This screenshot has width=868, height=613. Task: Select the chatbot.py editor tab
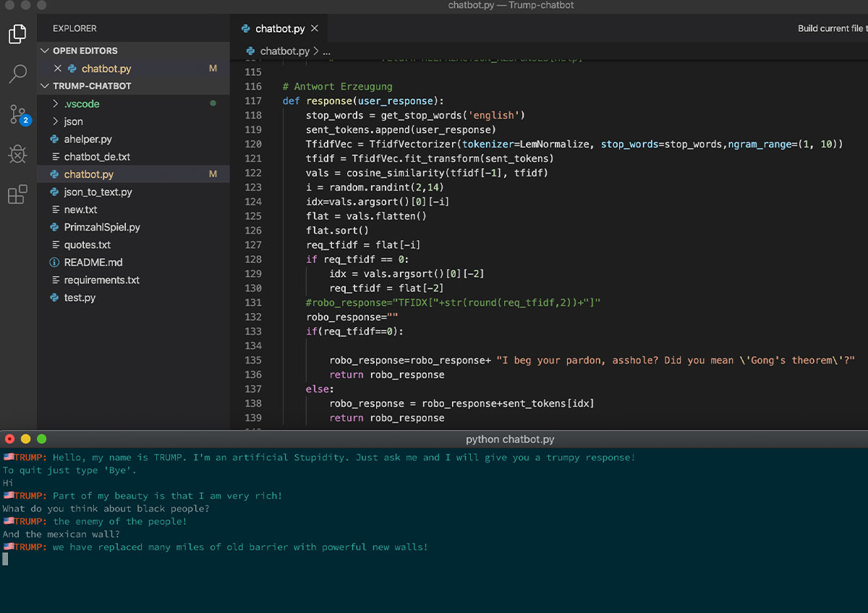click(x=278, y=29)
